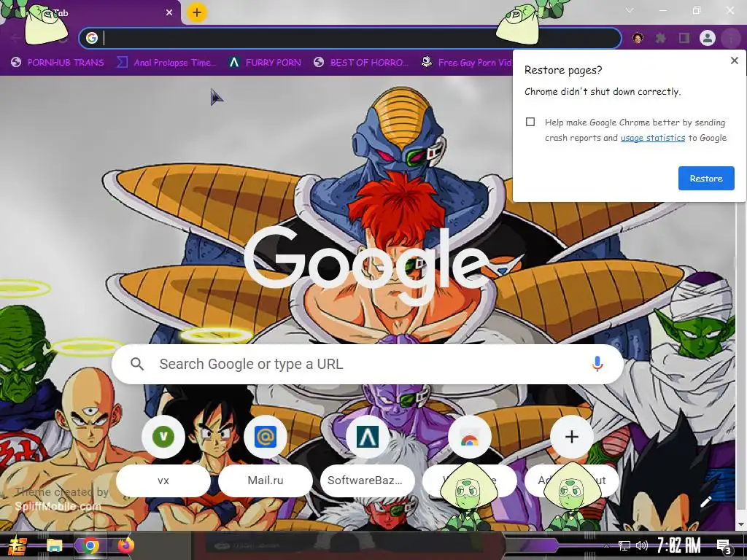747x560 pixels.
Task: Open the BEST OF HORRO... bookmark
Action: tap(361, 63)
